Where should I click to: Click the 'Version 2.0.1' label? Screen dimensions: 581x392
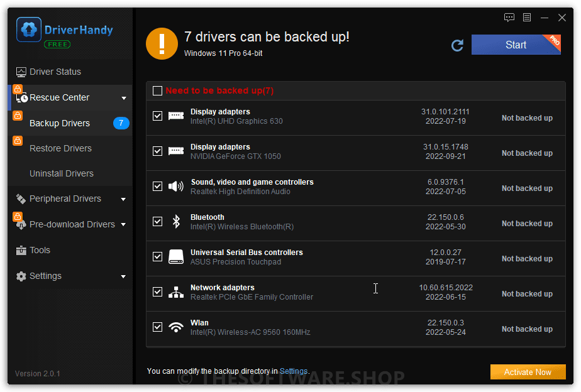(x=38, y=374)
